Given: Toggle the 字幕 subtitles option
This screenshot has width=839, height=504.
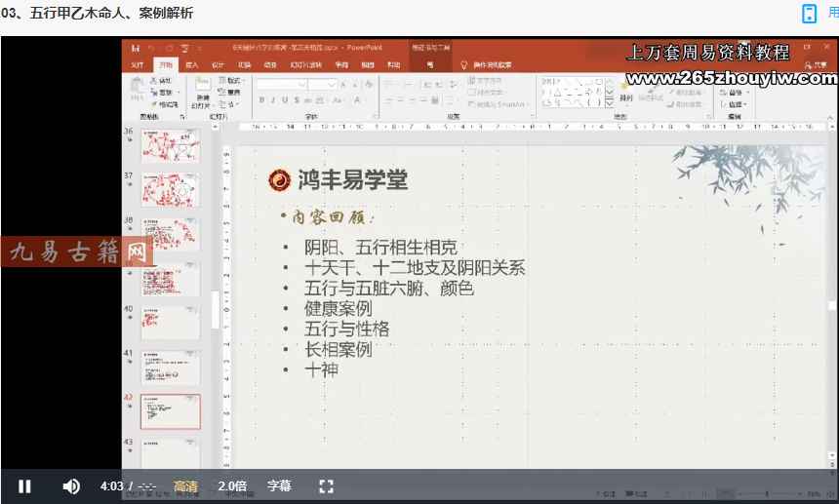Looking at the screenshot, I should click(x=279, y=485).
